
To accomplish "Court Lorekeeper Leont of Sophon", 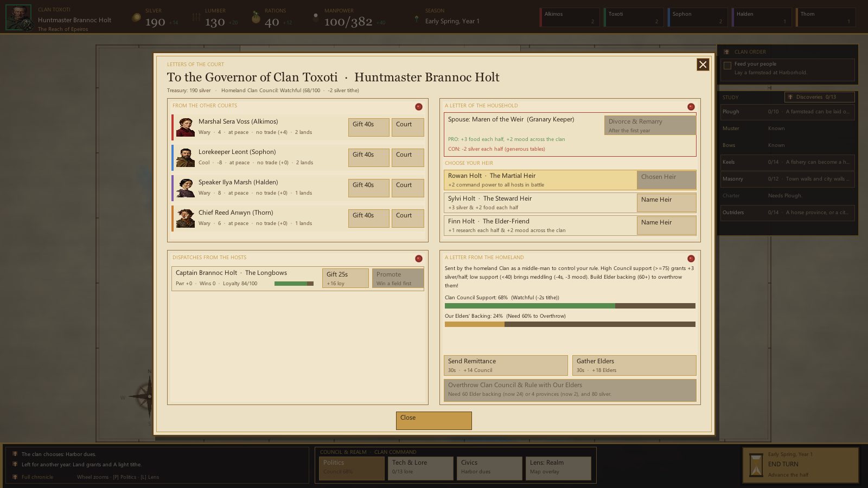I will (x=408, y=158).
